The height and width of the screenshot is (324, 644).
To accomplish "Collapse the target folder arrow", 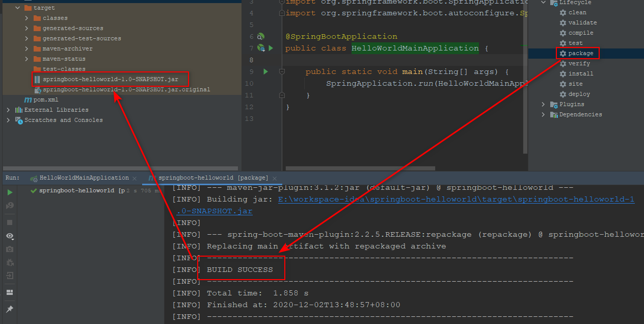I will click(x=17, y=8).
